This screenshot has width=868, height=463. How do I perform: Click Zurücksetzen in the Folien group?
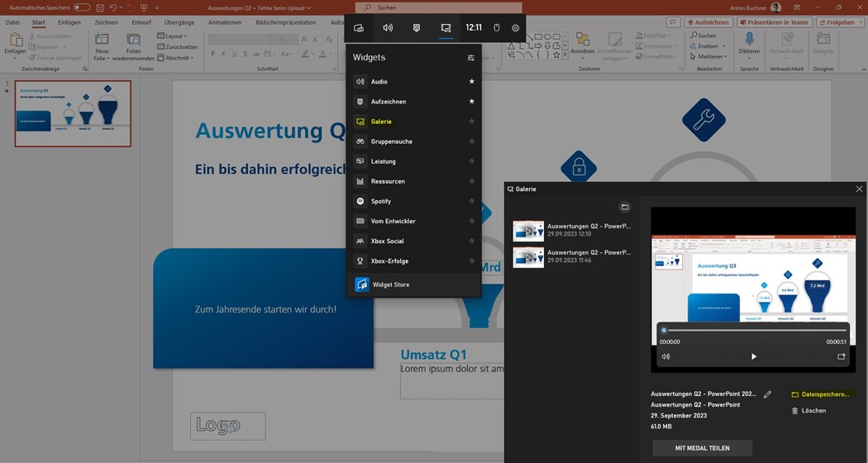pyautogui.click(x=177, y=47)
